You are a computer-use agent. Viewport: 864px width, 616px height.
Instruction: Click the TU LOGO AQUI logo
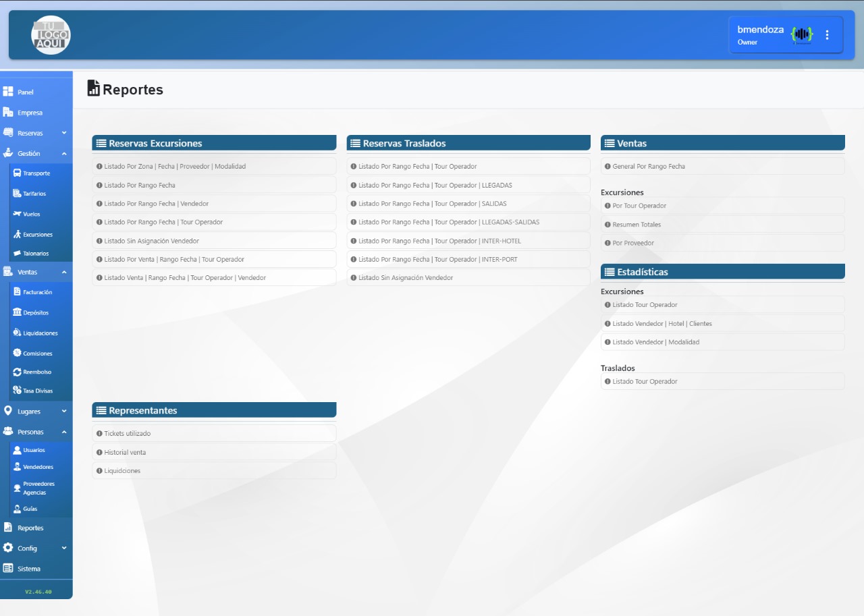point(51,34)
